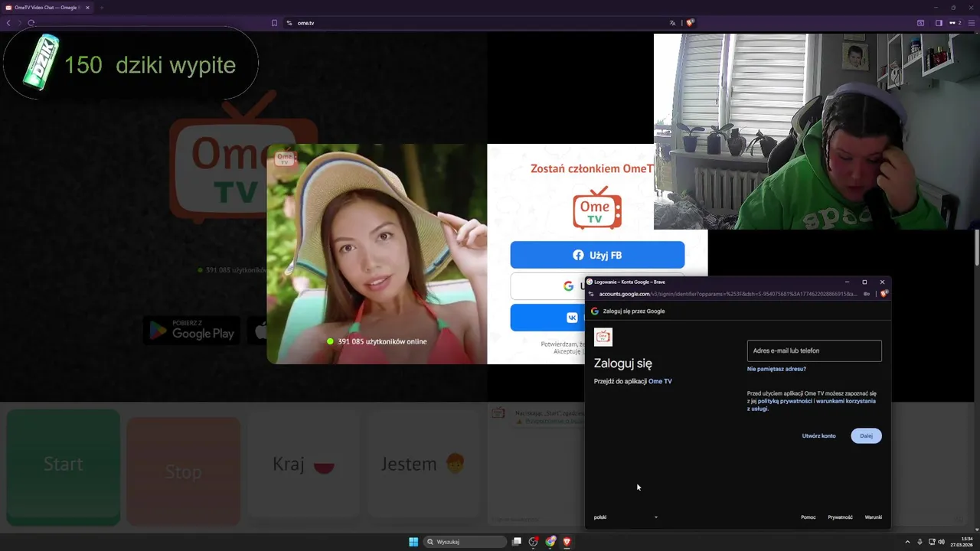Click the Adres e-mail lub telefon field

814,350
